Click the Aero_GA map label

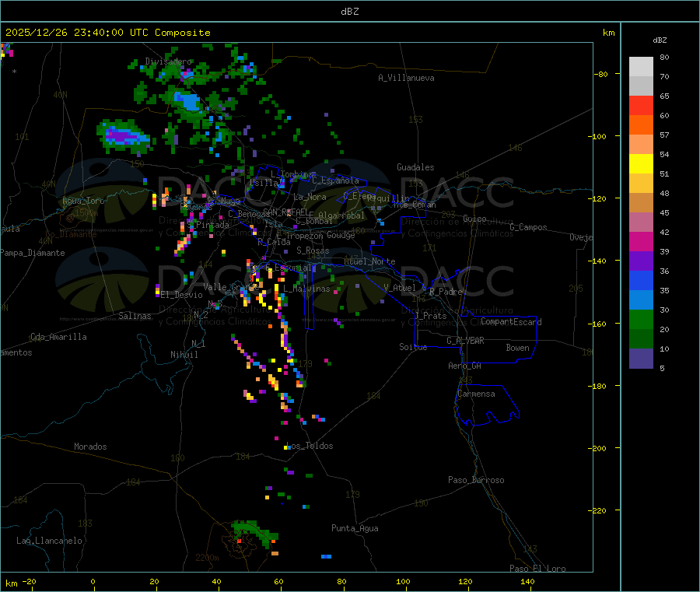(464, 366)
